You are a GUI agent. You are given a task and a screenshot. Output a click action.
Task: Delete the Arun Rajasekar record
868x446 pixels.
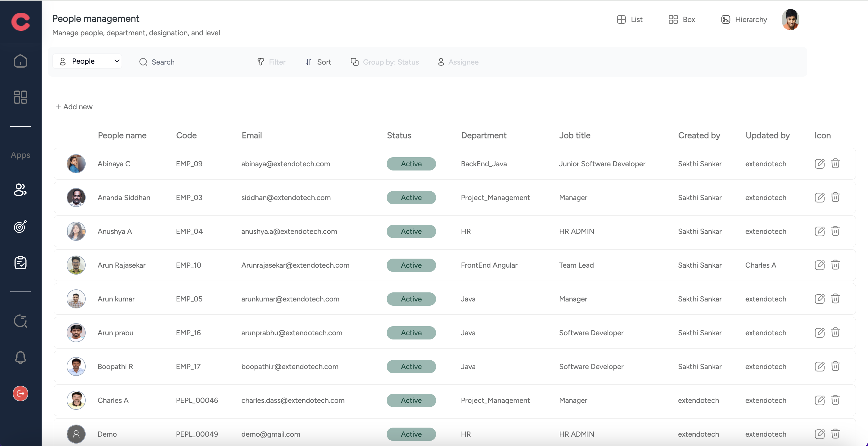tap(835, 265)
